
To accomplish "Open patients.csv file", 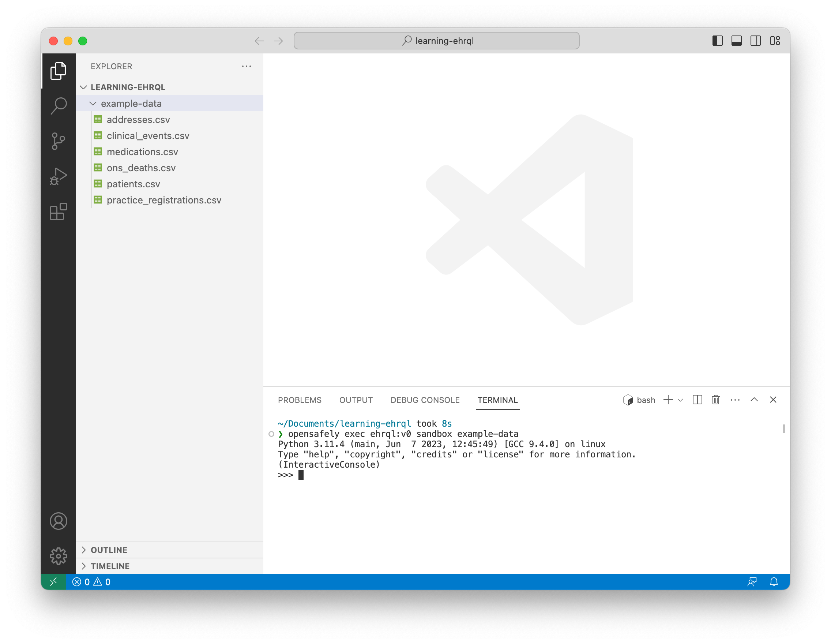I will click(x=133, y=184).
